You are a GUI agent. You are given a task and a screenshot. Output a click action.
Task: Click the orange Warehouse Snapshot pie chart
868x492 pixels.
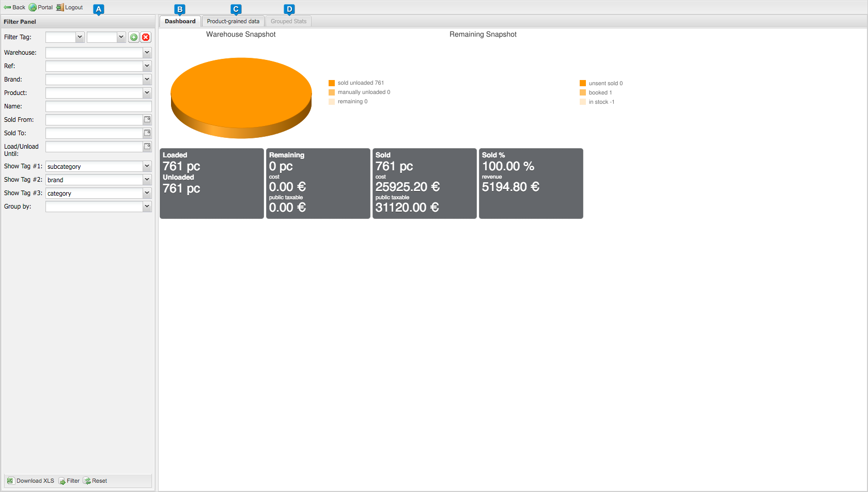pos(241,98)
